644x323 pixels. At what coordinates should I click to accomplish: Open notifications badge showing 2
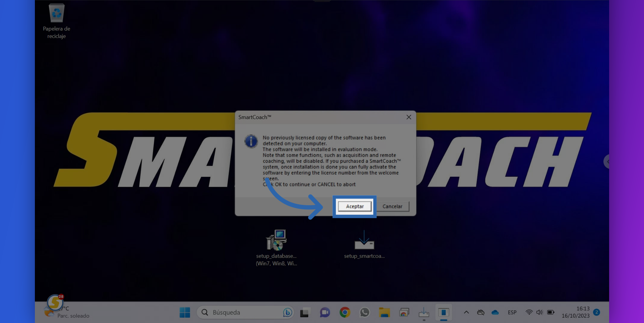click(x=596, y=312)
